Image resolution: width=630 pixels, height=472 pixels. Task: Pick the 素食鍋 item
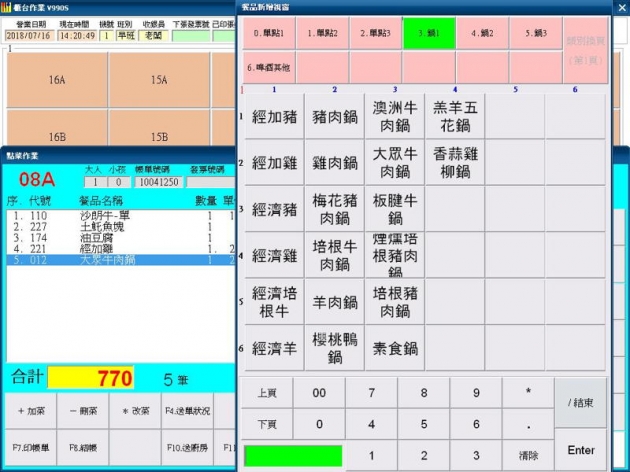(x=393, y=348)
